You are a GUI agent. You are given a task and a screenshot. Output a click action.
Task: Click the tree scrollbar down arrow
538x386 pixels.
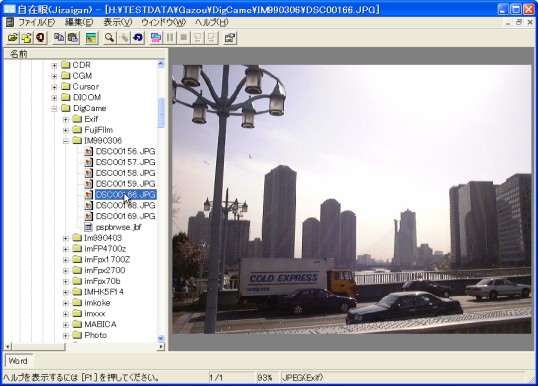click(x=161, y=339)
